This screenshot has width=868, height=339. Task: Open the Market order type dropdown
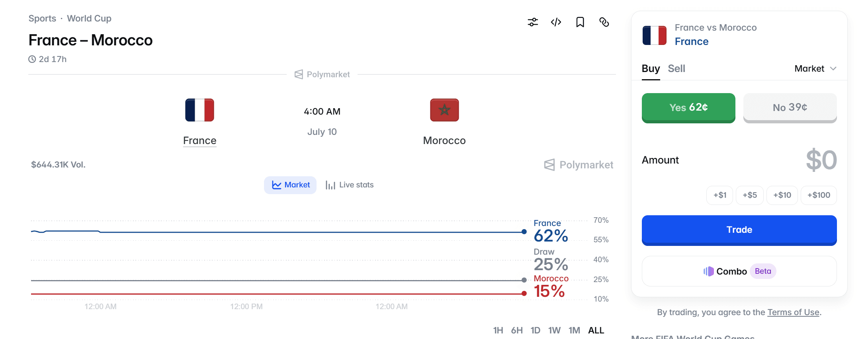[815, 68]
